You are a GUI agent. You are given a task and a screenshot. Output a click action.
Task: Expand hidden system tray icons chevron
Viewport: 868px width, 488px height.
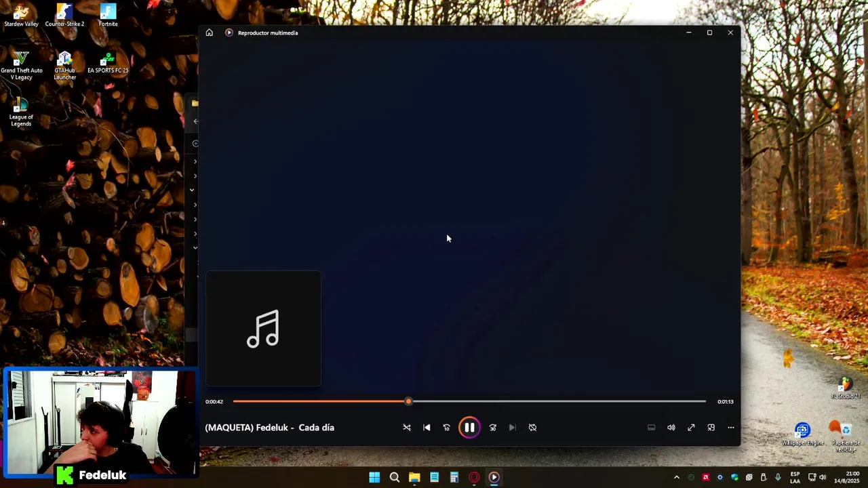click(676, 477)
